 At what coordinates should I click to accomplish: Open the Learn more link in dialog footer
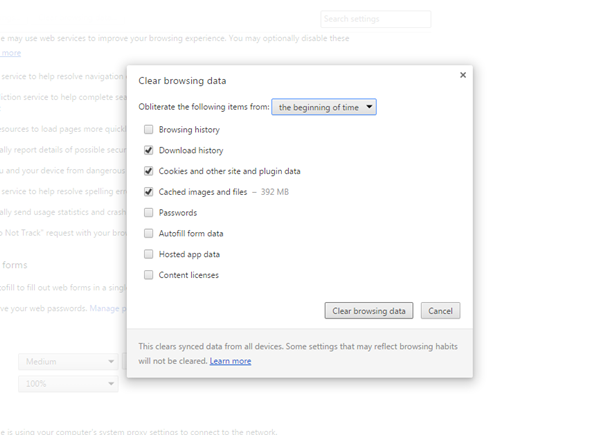point(230,361)
